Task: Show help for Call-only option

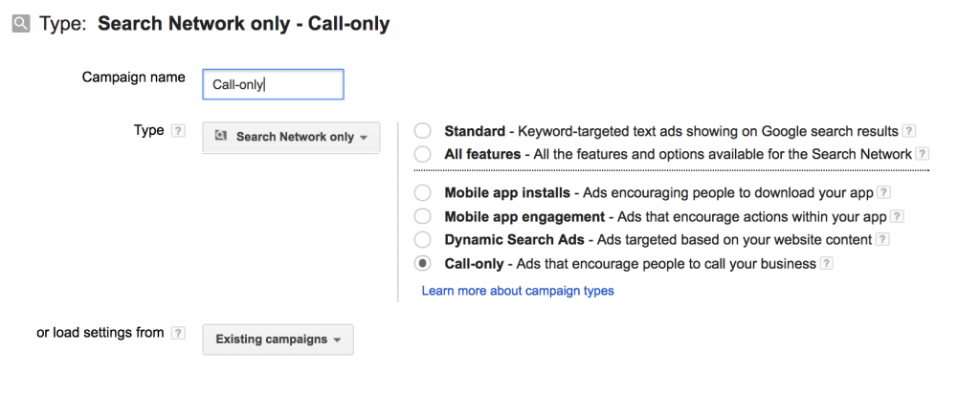Action: point(826,264)
